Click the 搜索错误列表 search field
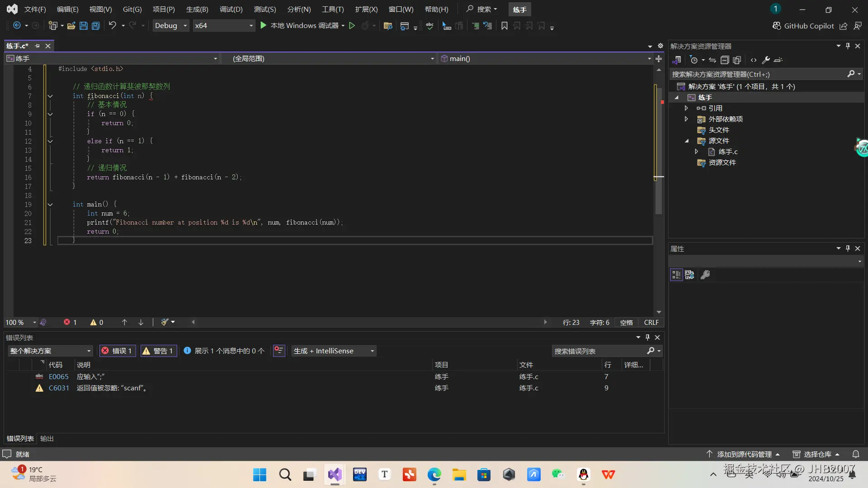 tap(599, 351)
